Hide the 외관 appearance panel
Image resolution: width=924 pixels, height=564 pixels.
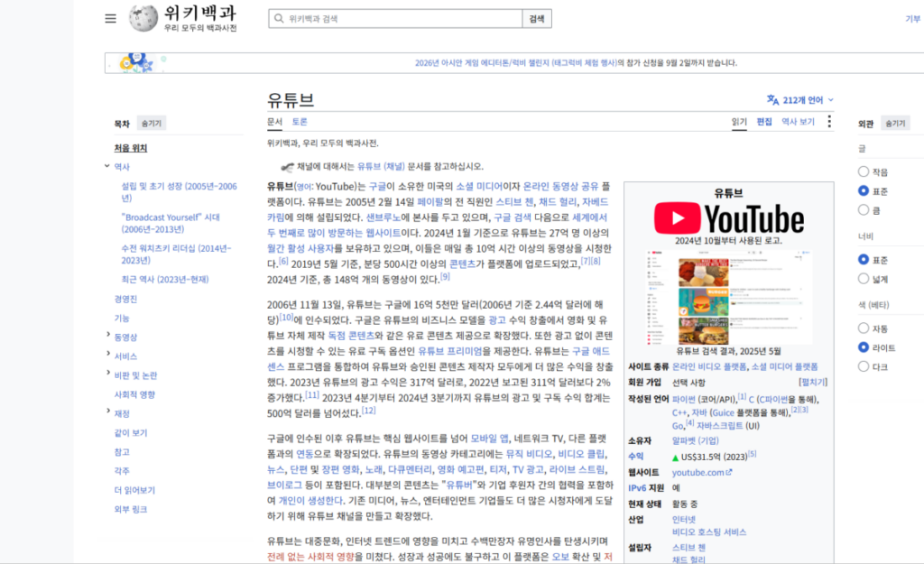(x=895, y=123)
